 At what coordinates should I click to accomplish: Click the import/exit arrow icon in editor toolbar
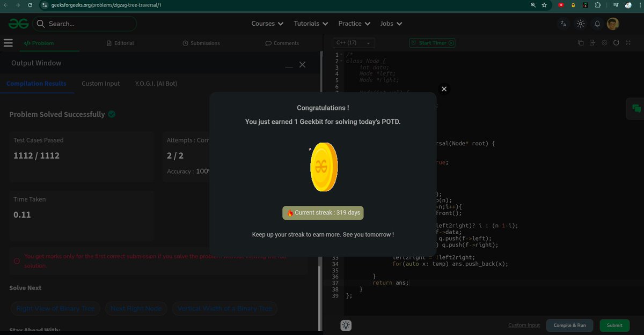592,43
